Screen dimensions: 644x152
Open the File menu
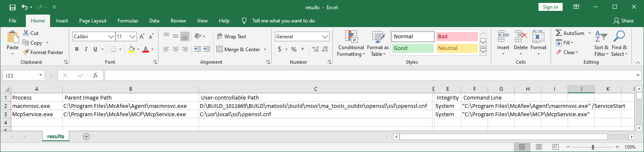[13, 21]
